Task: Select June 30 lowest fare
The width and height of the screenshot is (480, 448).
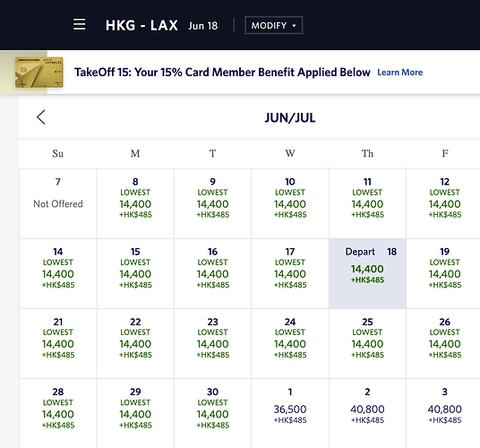Action: 212,413
